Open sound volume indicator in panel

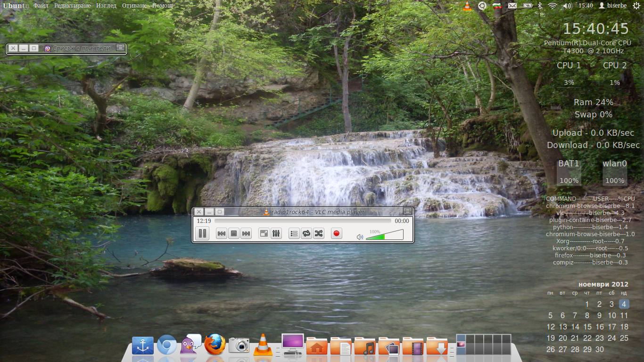(x=567, y=6)
